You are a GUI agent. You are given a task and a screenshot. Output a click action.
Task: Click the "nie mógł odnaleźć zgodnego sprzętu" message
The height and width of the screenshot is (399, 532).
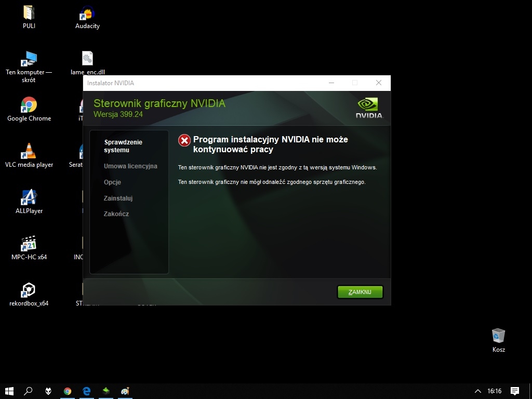point(272,182)
